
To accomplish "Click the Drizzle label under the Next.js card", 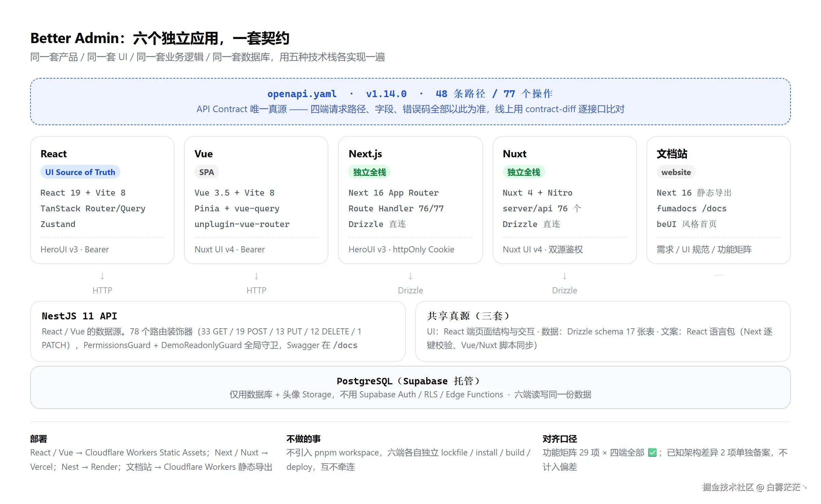I will 410,290.
